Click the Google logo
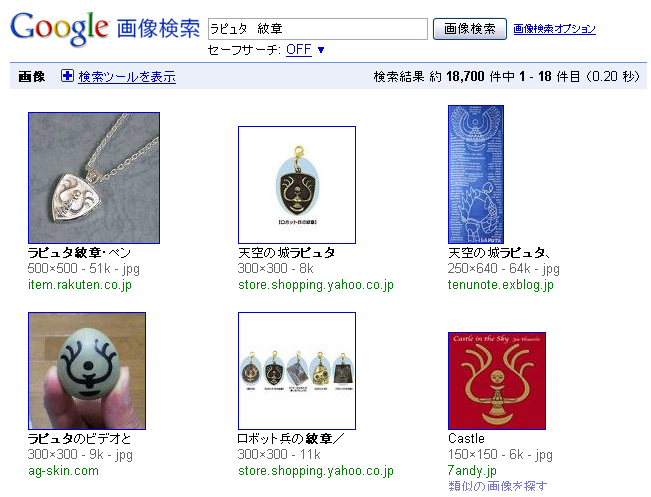 59,28
